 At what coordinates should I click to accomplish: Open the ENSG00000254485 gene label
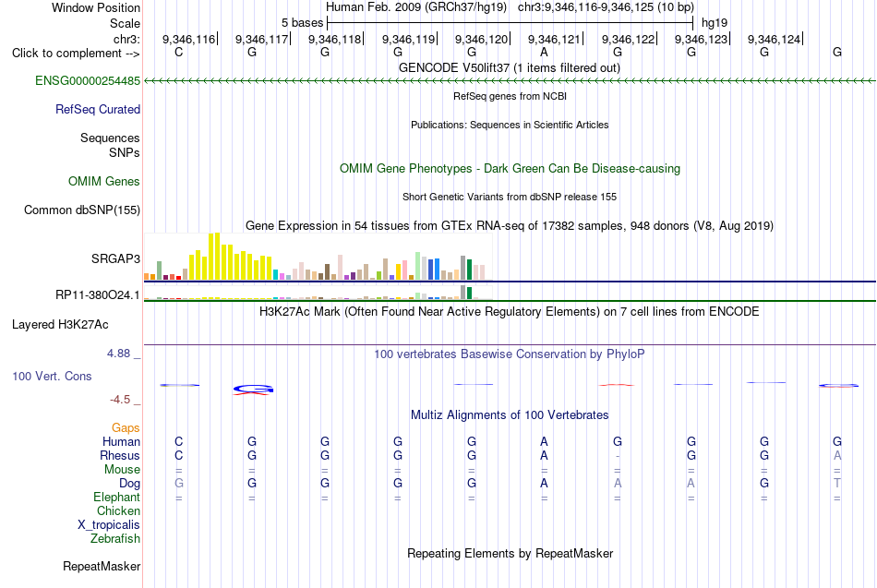coord(88,81)
